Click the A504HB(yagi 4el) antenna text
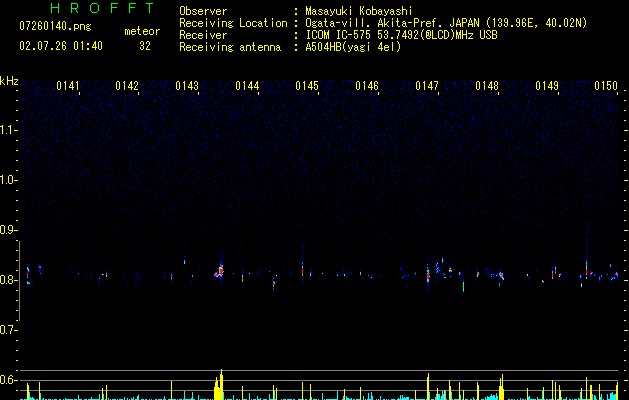The height and width of the screenshot is (400, 629). pos(353,47)
